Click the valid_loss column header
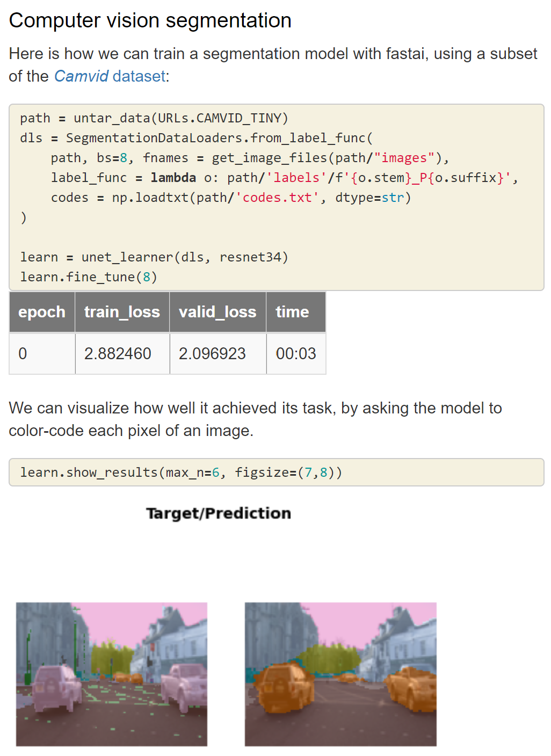Screen dimensions: 551x756 pyautogui.click(x=218, y=312)
